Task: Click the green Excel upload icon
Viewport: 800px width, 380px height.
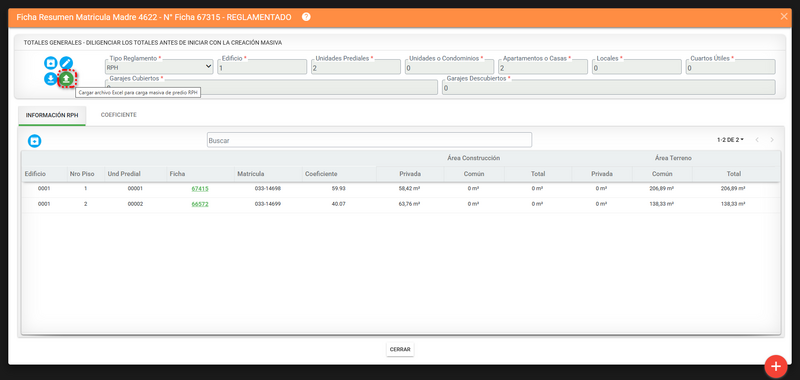Action: [66, 79]
